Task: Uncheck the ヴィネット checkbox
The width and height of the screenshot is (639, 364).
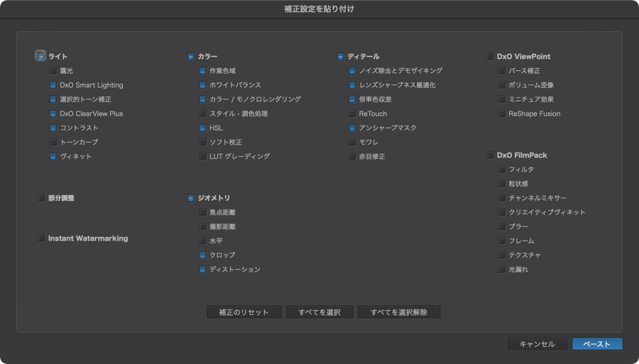Action: coord(53,156)
